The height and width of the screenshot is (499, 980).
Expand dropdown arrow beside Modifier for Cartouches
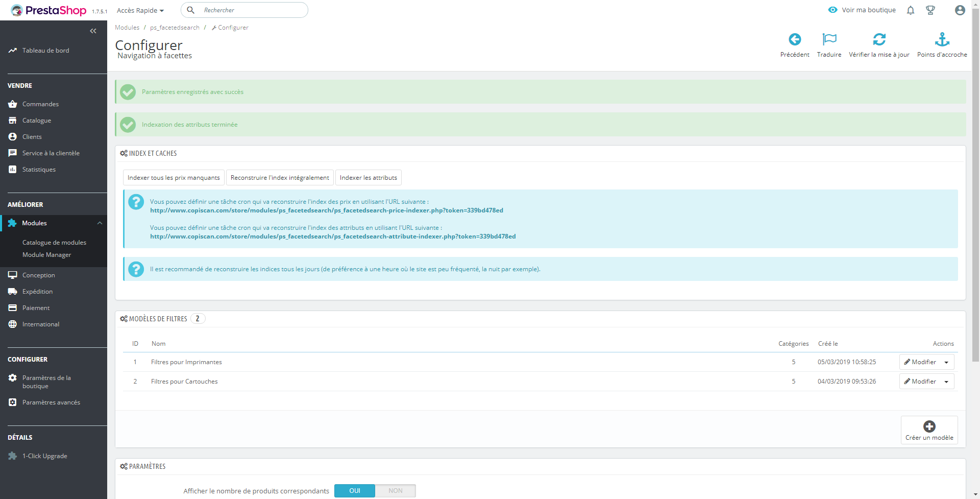pos(946,382)
